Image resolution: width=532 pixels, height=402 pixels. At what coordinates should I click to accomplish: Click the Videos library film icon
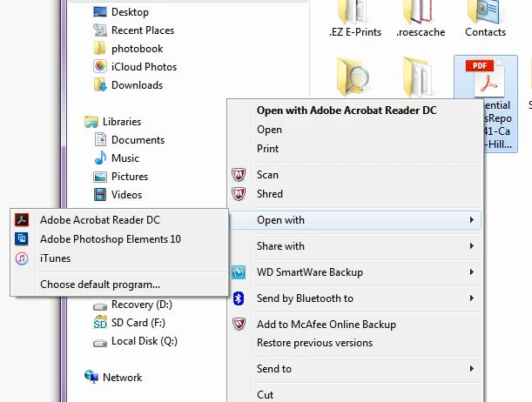(100, 195)
